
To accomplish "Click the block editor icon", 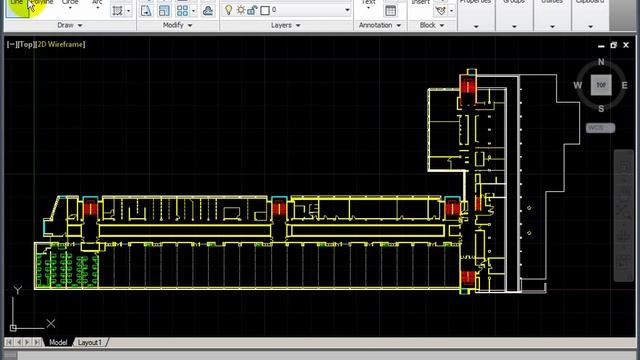I will (441, 11).
